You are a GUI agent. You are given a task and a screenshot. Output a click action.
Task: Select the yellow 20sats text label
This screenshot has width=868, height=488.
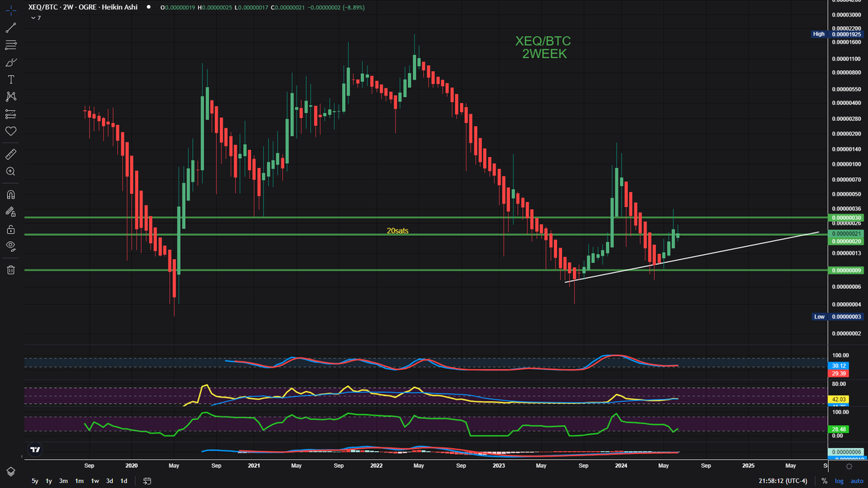(x=399, y=230)
